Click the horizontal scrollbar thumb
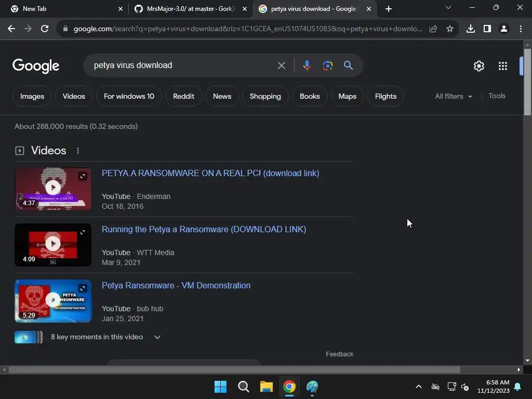 [234, 369]
